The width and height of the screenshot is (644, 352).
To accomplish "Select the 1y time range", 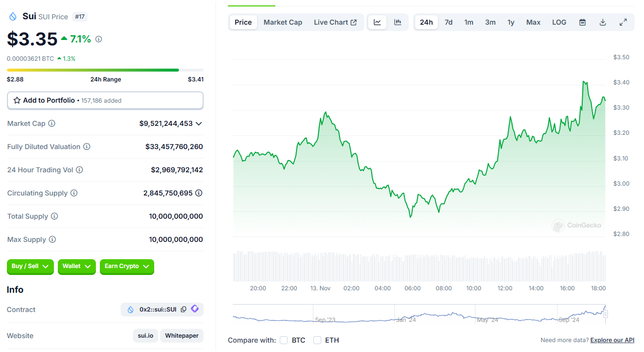I will (511, 22).
